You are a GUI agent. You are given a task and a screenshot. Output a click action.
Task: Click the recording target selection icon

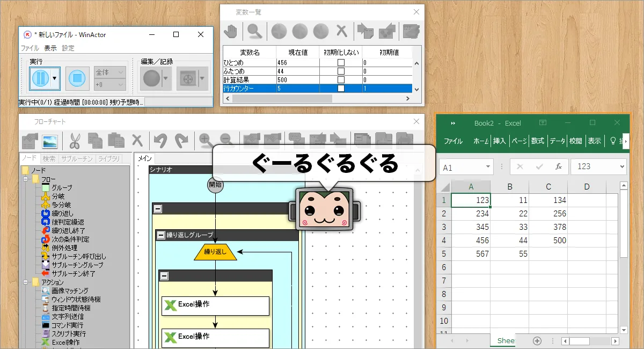[187, 79]
